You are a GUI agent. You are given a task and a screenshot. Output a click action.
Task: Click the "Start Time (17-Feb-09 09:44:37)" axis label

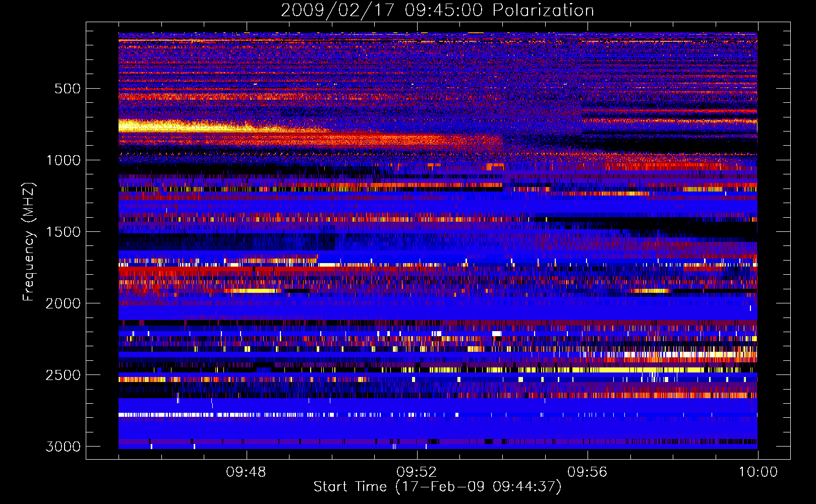tap(437, 487)
